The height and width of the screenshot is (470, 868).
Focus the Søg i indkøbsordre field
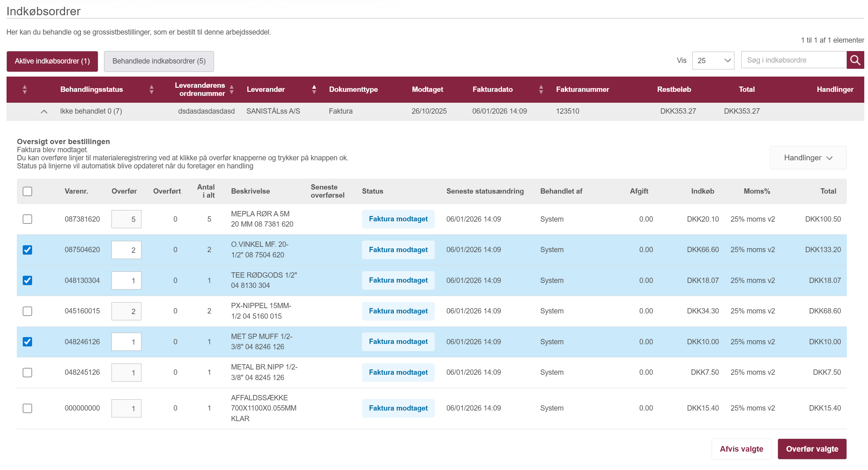pyautogui.click(x=793, y=60)
